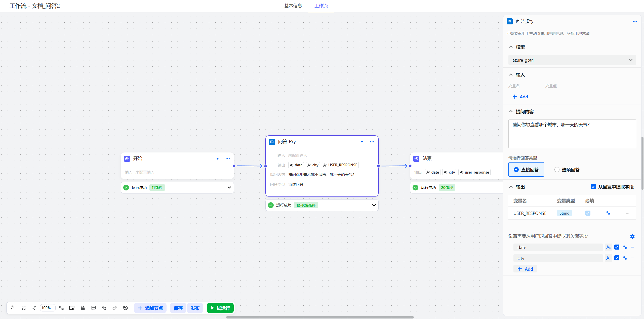
Task: Open more options for the 问答_EYy panel
Action: pos(635,21)
